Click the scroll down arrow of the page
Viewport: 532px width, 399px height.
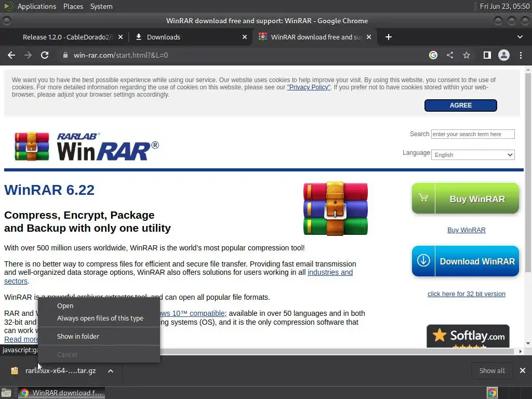pos(528,343)
